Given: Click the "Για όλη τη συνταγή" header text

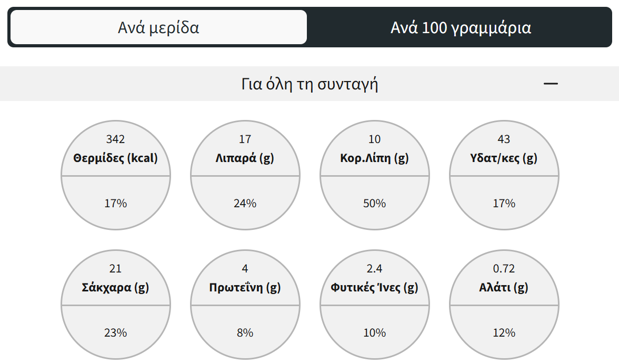Looking at the screenshot, I should [x=309, y=84].
